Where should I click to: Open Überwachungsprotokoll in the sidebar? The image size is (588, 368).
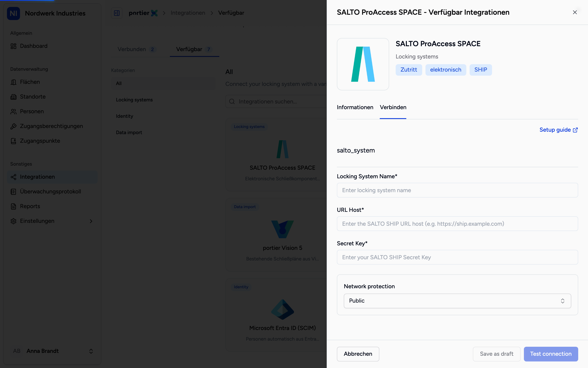click(52, 192)
